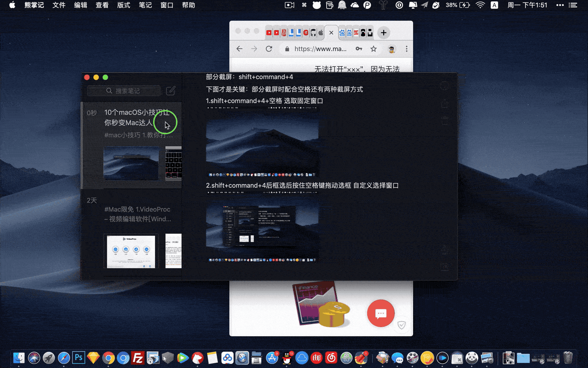Open Siri from the Dock
This screenshot has width=588, height=368.
tap(34, 358)
